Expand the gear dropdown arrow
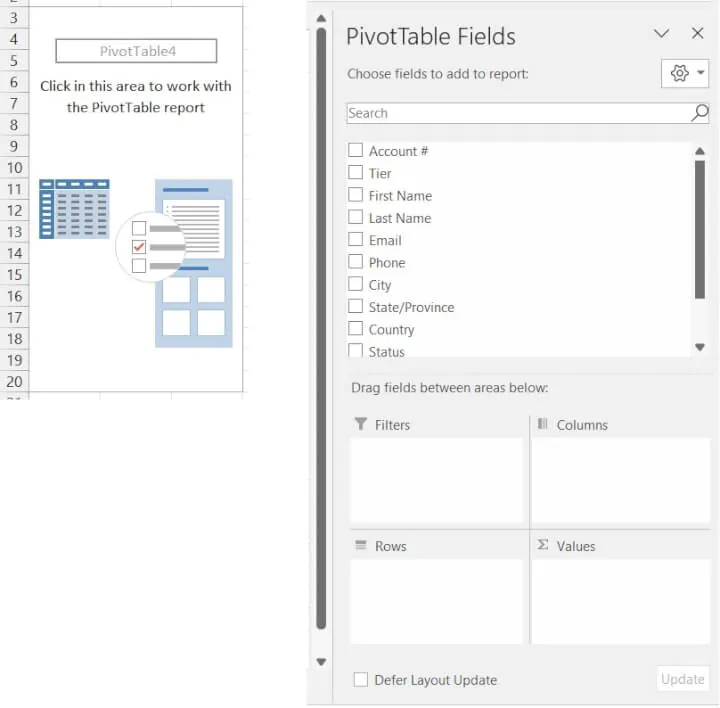Screen dimensions: 720x708 pos(700,73)
